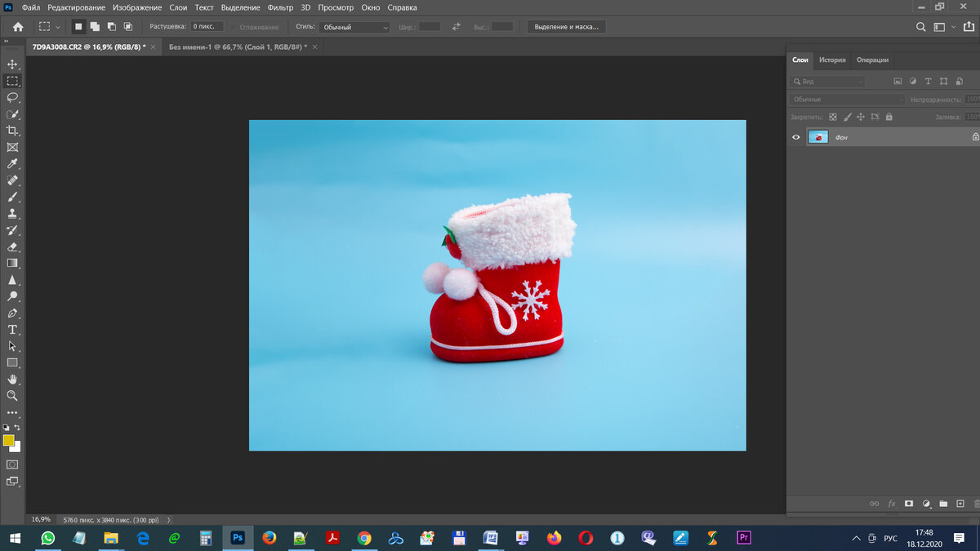Select the Lasso tool

tap(12, 97)
